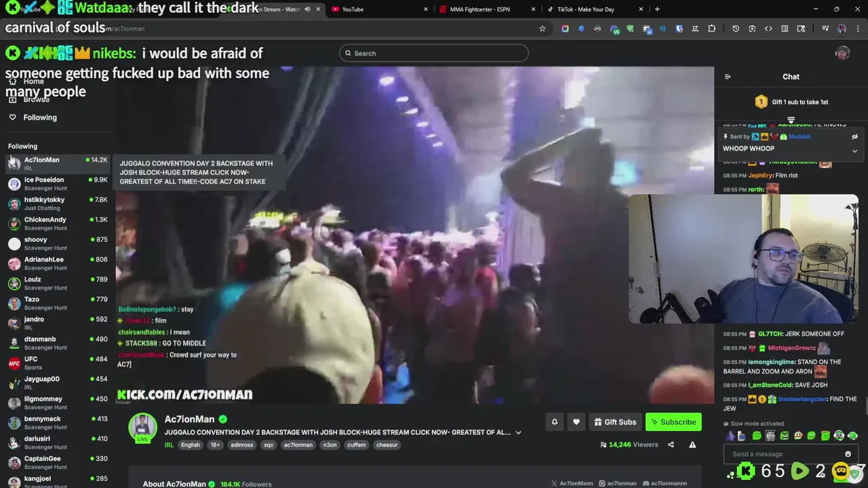
Task: Open ac7ionman Instagram link
Action: pos(618,483)
